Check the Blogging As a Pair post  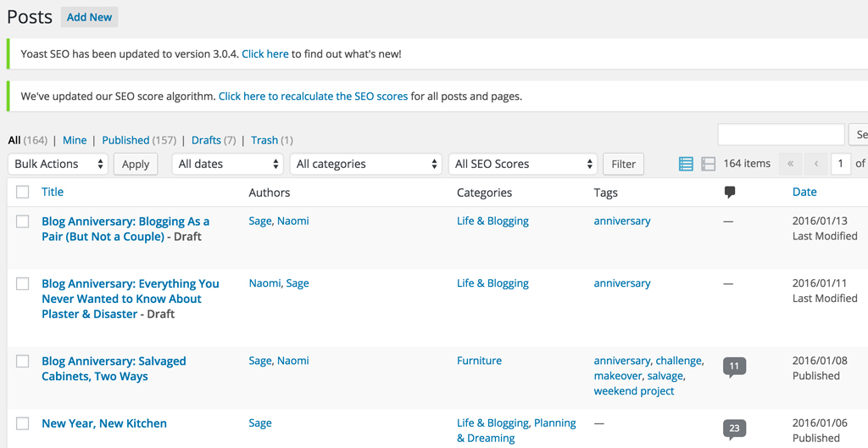pyautogui.click(x=23, y=221)
